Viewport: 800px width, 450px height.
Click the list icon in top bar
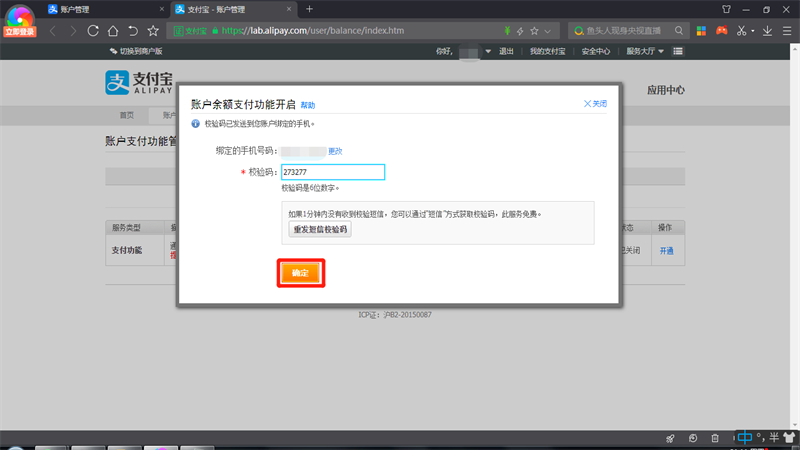point(678,51)
